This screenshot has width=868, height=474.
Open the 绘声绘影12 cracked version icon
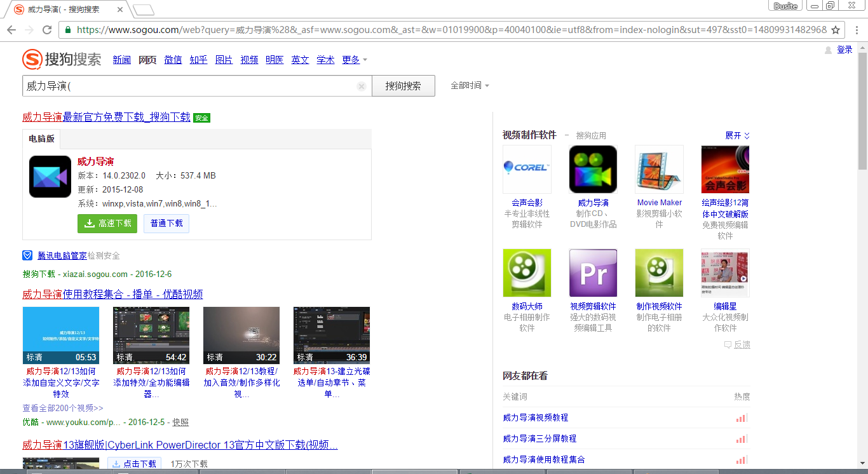[725, 169]
